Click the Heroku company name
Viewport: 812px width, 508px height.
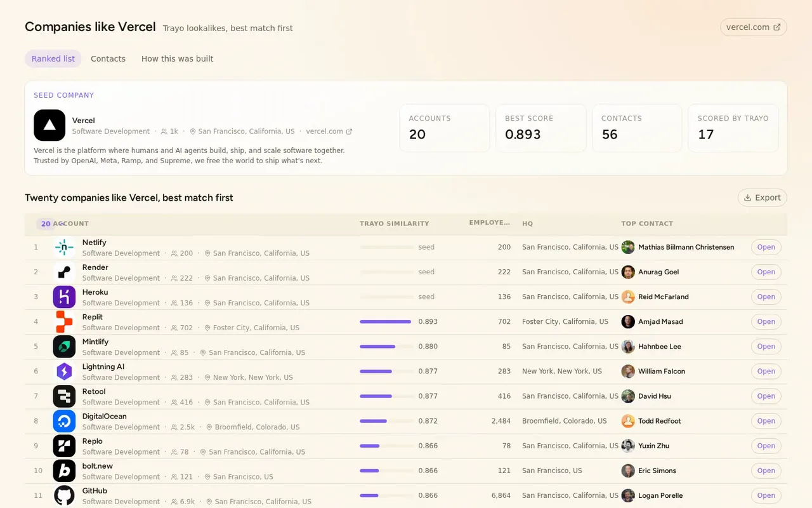coord(95,292)
